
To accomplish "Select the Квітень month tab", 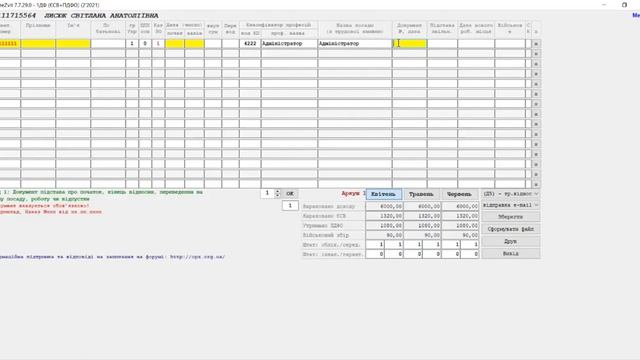I will 384,194.
